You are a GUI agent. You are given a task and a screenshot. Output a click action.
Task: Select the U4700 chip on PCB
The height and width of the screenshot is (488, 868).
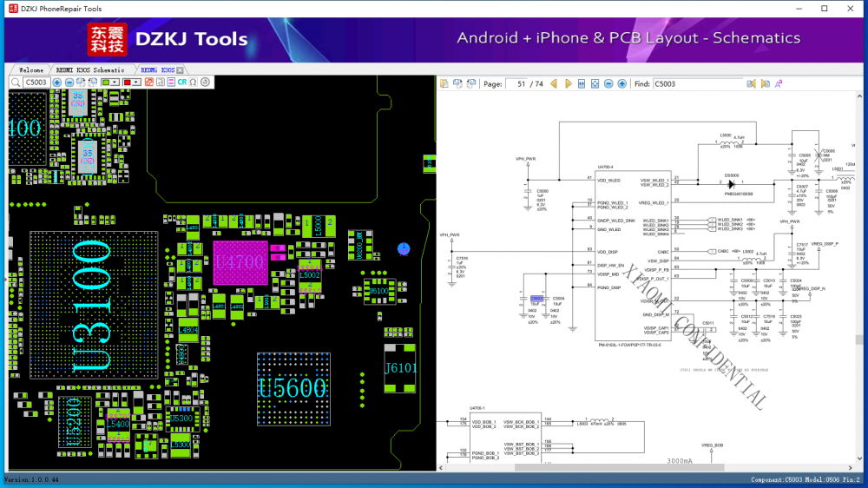coord(239,263)
